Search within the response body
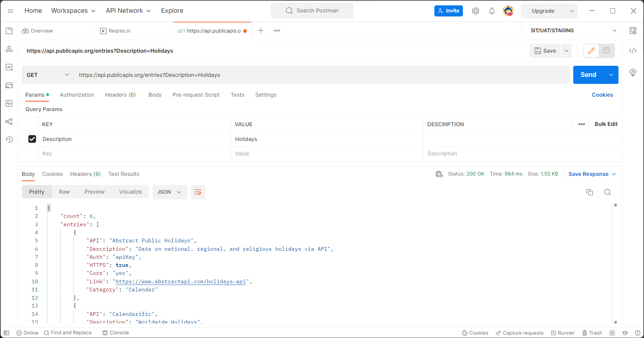 tap(607, 192)
